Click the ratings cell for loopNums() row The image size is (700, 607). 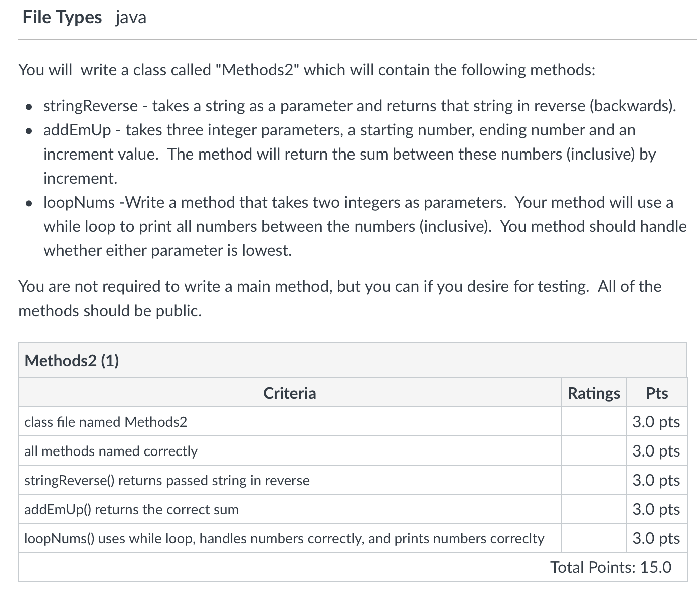coord(594,538)
